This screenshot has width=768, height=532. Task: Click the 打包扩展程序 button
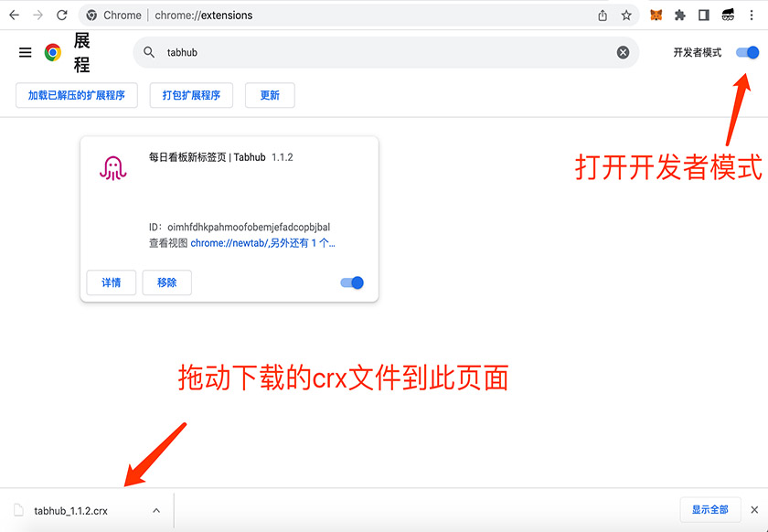tap(191, 95)
